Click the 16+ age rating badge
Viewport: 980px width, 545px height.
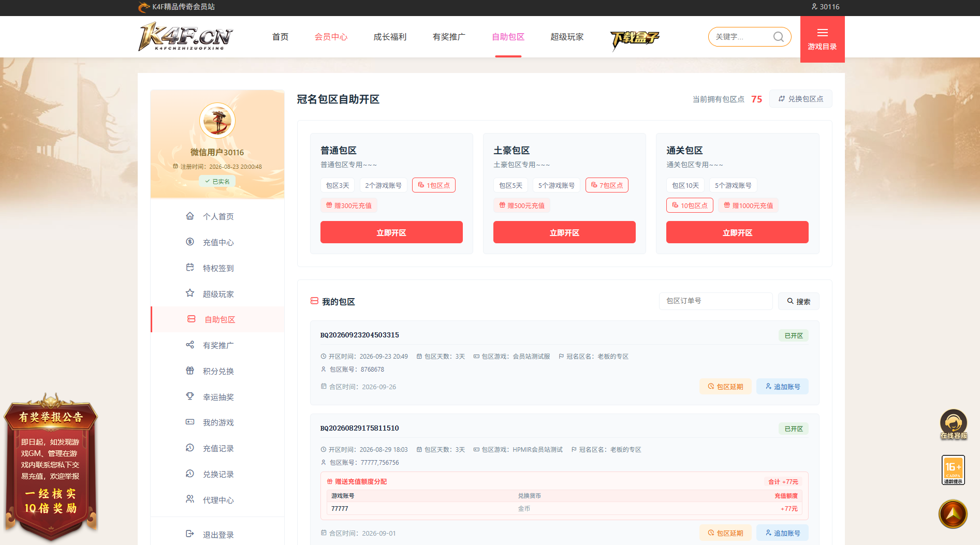(953, 470)
